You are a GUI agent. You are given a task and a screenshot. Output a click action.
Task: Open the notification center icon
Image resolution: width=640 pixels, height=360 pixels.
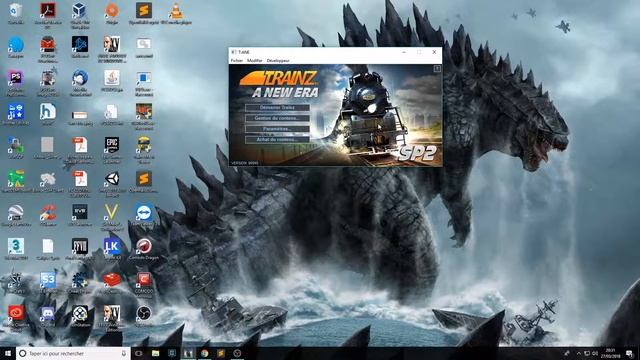[x=629, y=353]
